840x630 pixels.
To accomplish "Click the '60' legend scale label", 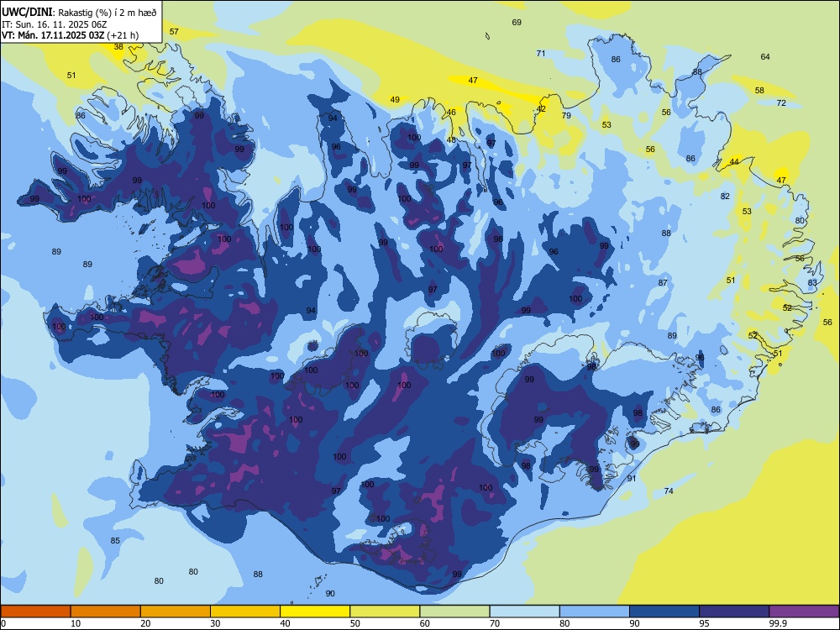I will pos(425,623).
